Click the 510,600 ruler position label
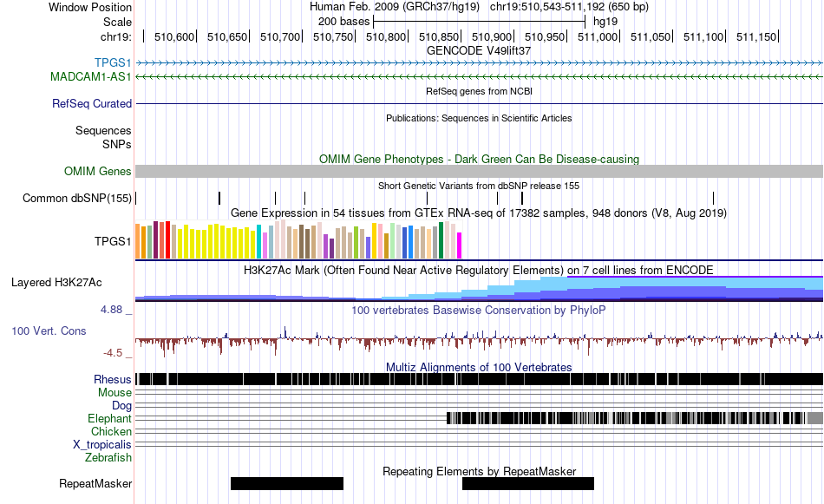 click(174, 36)
